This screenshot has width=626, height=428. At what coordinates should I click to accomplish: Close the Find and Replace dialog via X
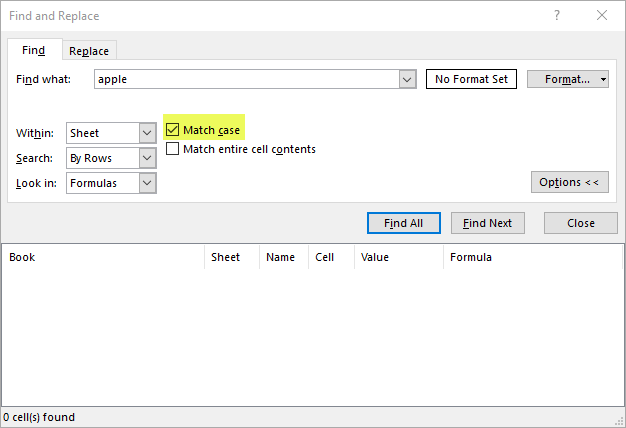click(x=601, y=16)
